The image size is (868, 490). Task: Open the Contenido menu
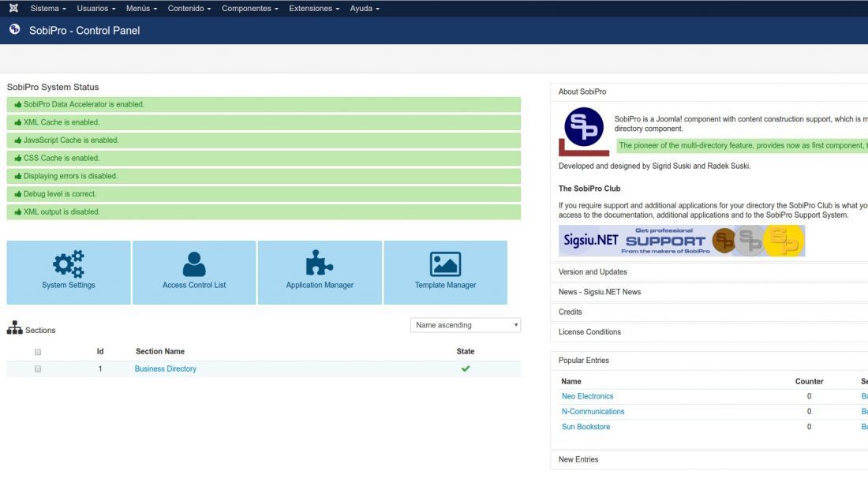tap(189, 9)
